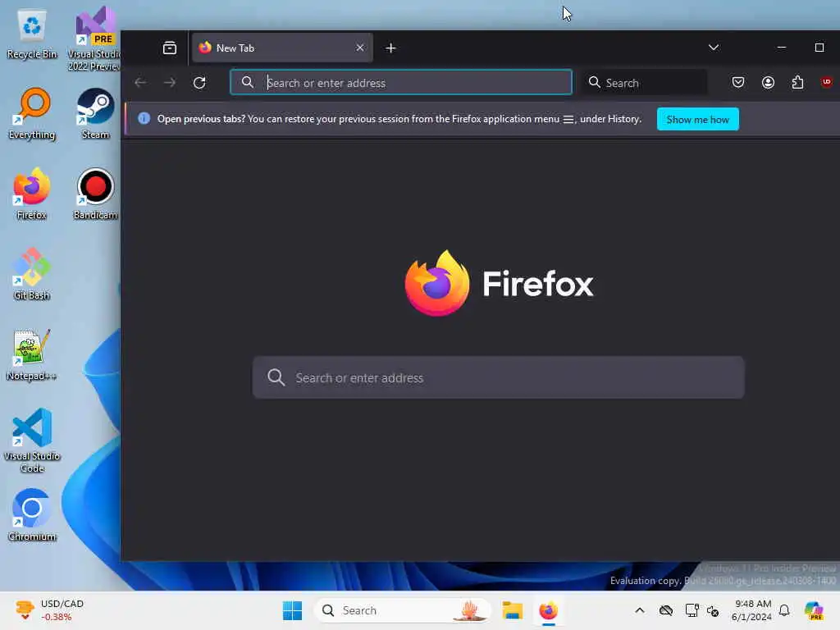This screenshot has height=630, width=840.
Task: Open Git Bash desktop shortcut
Action: pyautogui.click(x=32, y=274)
